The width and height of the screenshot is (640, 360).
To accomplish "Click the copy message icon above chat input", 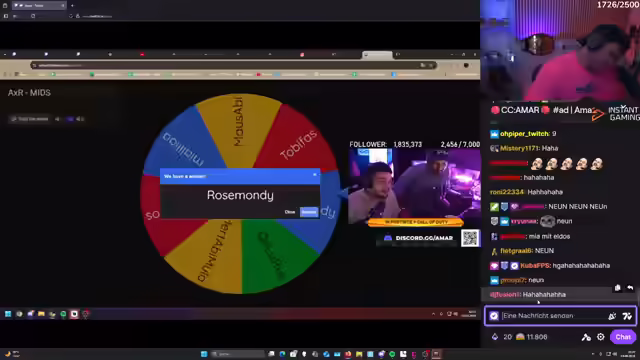I will (x=618, y=288).
